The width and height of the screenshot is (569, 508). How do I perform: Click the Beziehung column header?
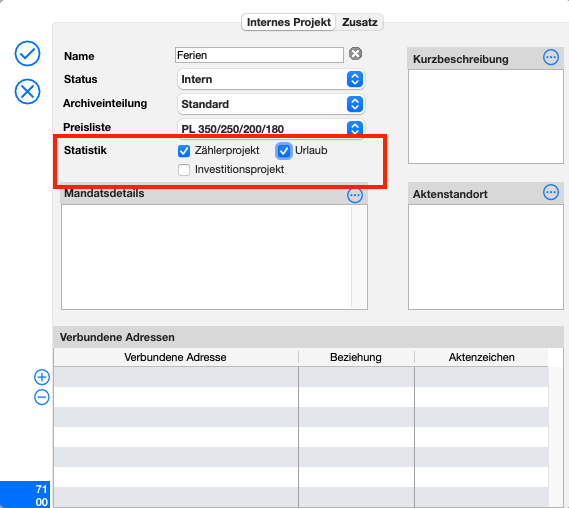point(356,357)
